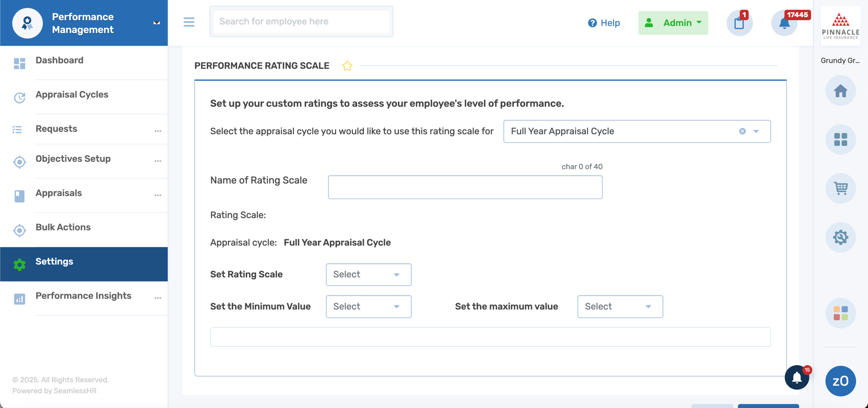
Task: Click the empty box below Minimum Value
Action: (x=490, y=337)
